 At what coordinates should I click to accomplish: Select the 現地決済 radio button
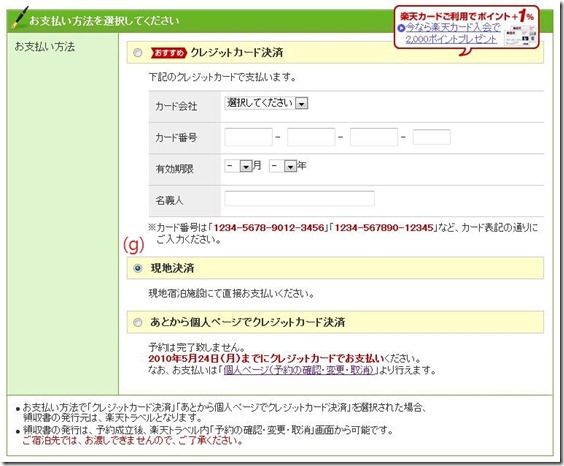tap(137, 268)
